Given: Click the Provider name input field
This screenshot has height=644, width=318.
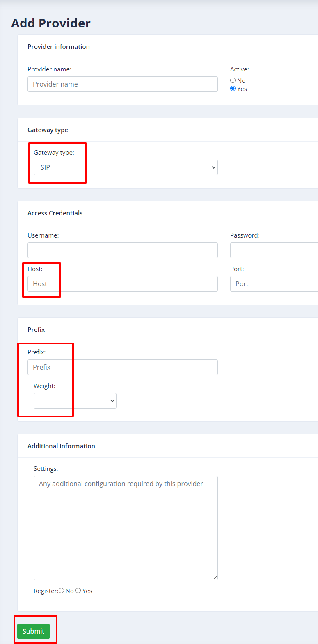Looking at the screenshot, I should coord(122,84).
